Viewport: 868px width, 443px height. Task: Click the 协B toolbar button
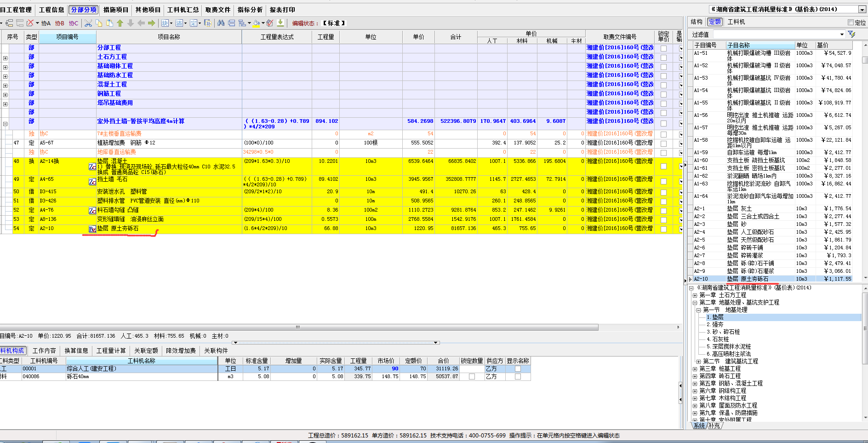pos(60,23)
